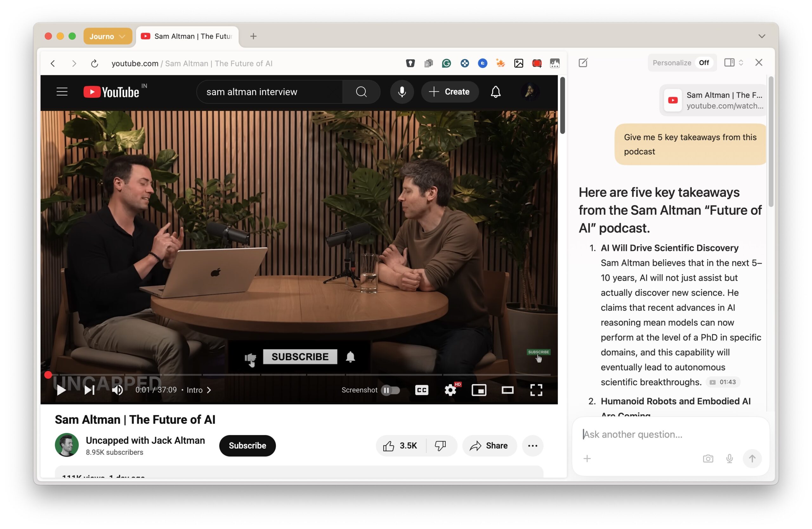Enable miniplayer mode

(479, 390)
